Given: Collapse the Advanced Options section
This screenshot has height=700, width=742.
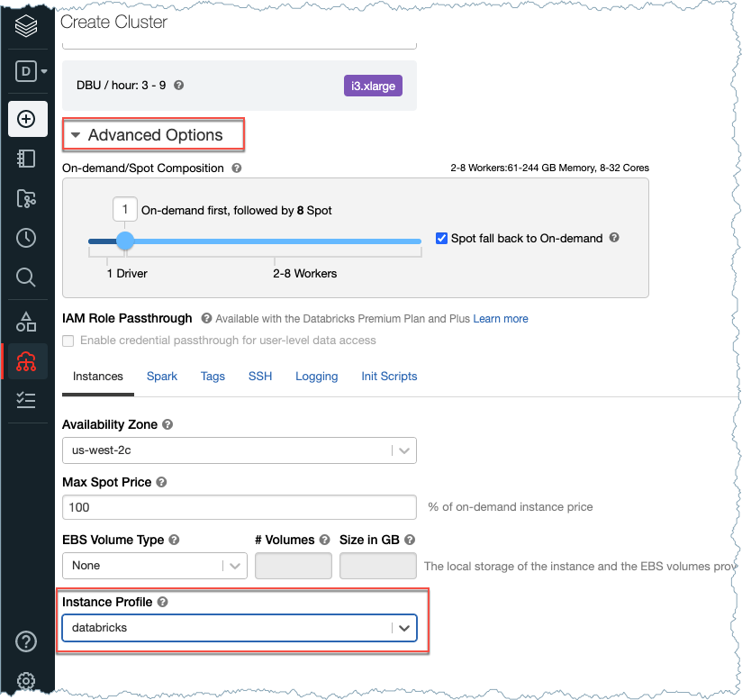Looking at the screenshot, I should click(x=76, y=135).
